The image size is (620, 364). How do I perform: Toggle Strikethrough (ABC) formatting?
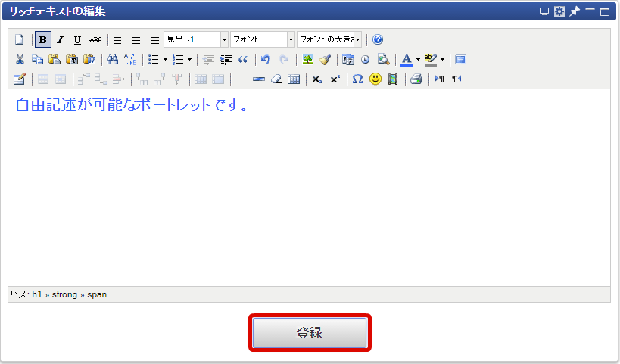(95, 39)
